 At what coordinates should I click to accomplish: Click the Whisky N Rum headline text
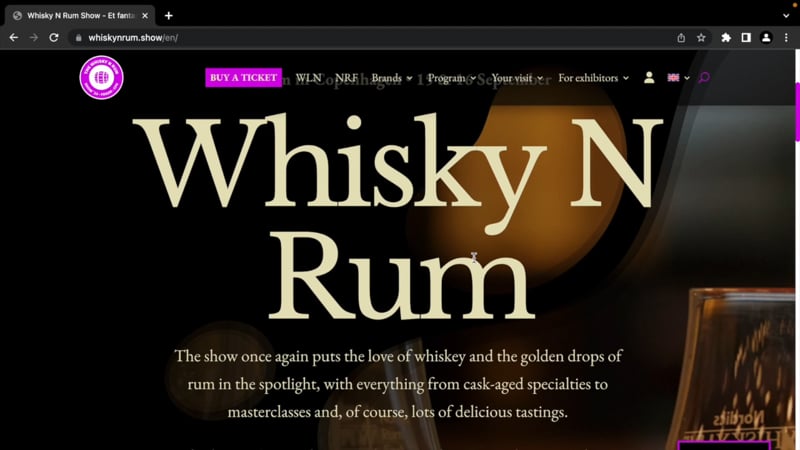coord(398,217)
